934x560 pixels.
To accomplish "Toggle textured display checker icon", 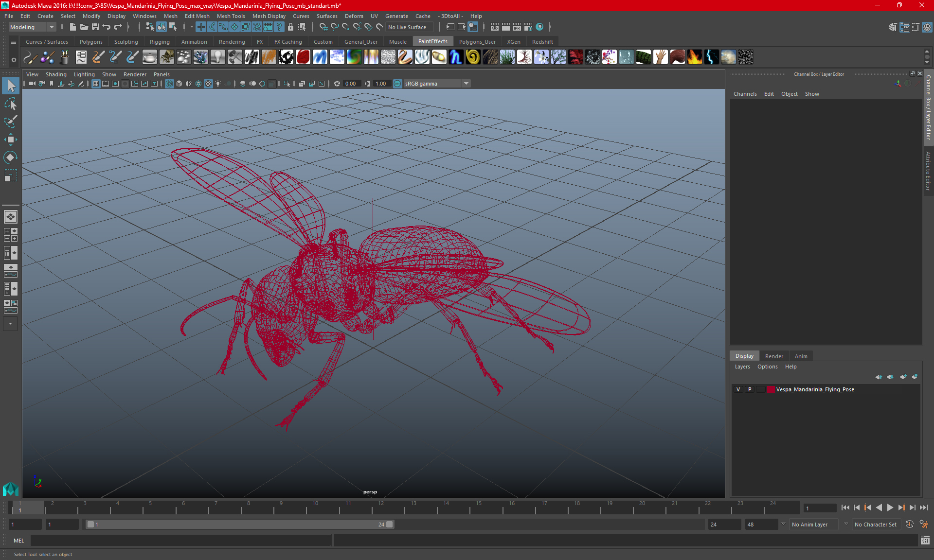I will coord(208,84).
